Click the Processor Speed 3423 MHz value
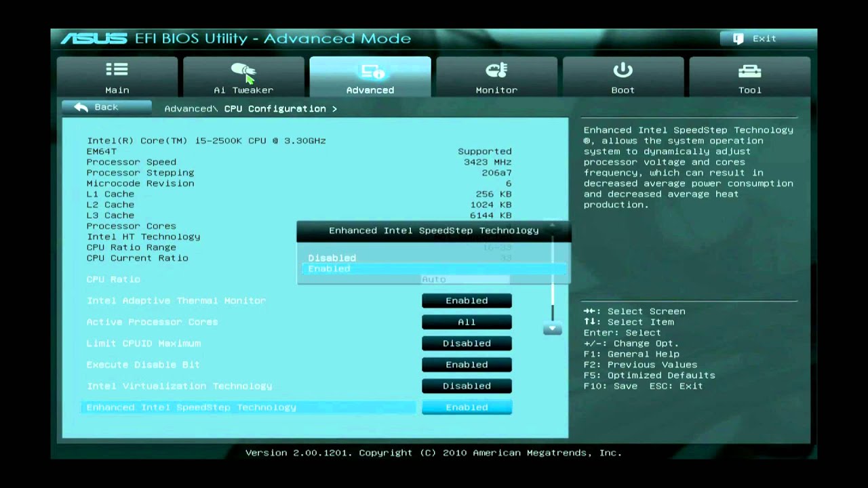868x488 pixels. [488, 162]
